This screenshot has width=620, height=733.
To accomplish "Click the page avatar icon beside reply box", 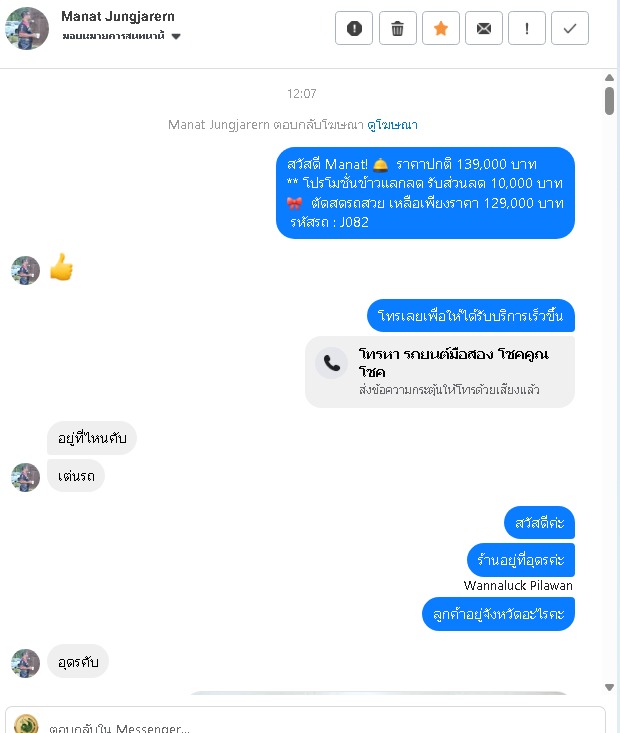I will tap(26, 724).
